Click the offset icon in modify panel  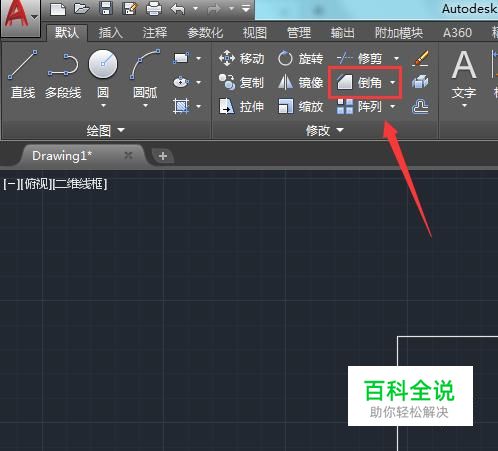(420, 107)
